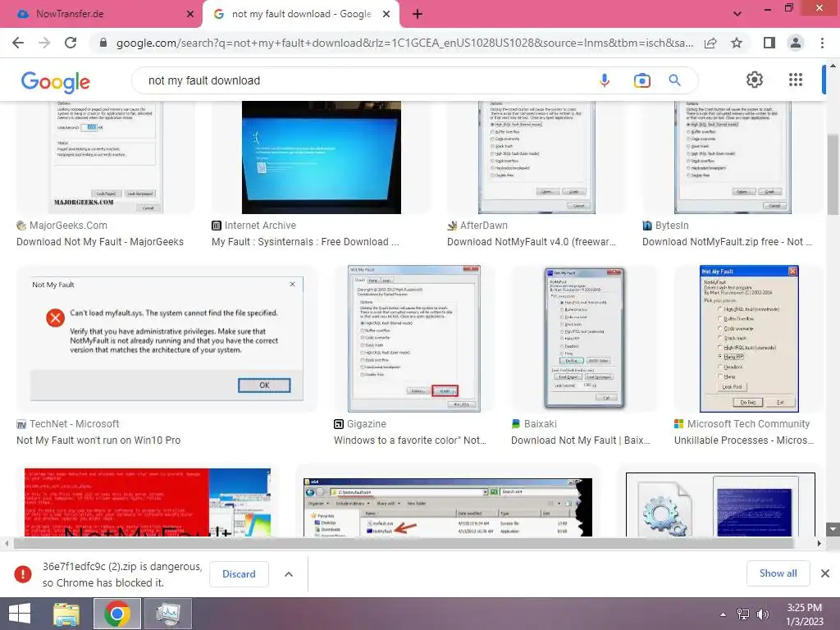
Task: Click the blue search magnifier
Action: [x=674, y=80]
